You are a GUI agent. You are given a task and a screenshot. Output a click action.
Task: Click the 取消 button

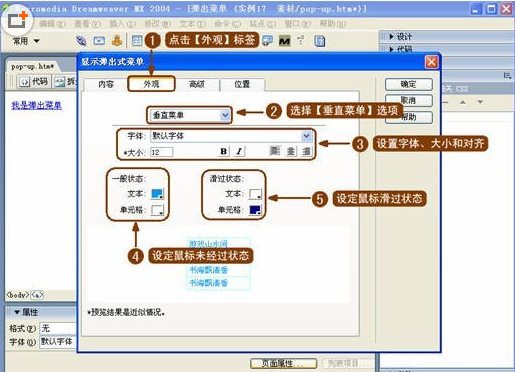click(x=408, y=100)
